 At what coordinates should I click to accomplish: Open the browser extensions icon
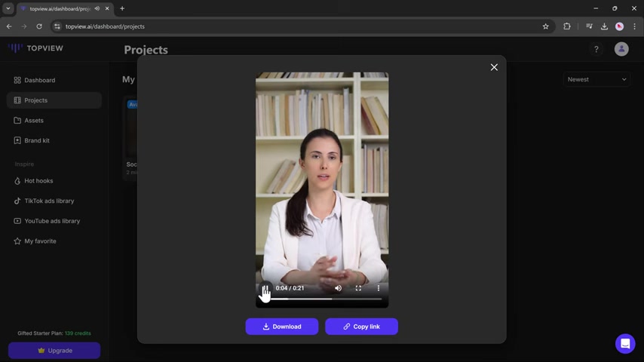point(567,26)
